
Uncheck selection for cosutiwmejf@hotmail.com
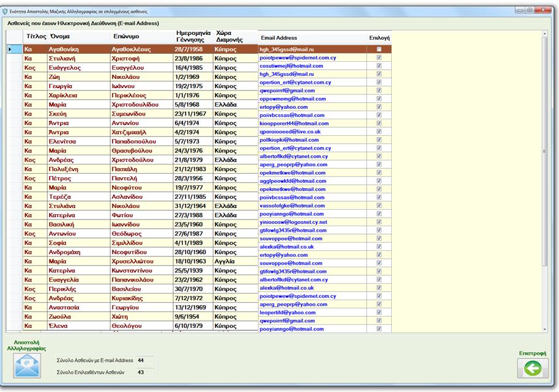379,65
